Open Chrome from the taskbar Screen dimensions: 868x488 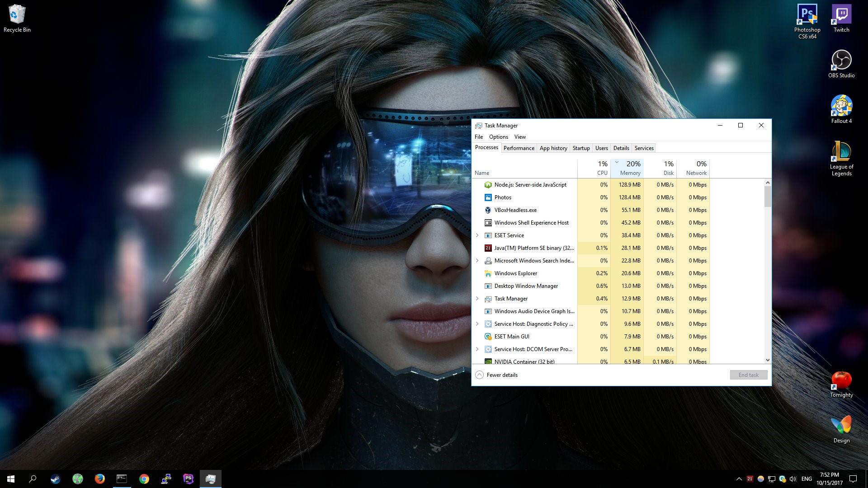coord(144,479)
